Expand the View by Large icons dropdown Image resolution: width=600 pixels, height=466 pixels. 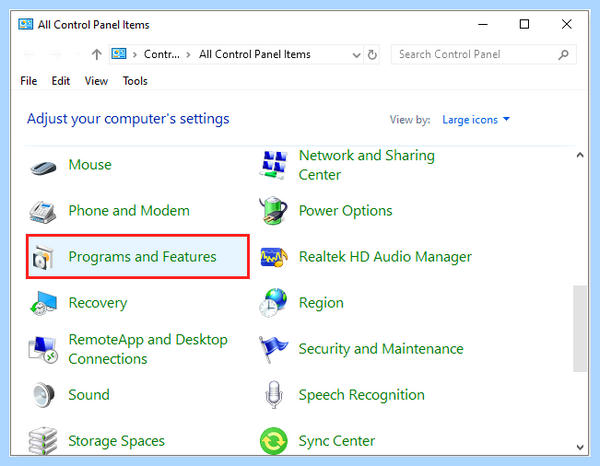click(x=476, y=120)
